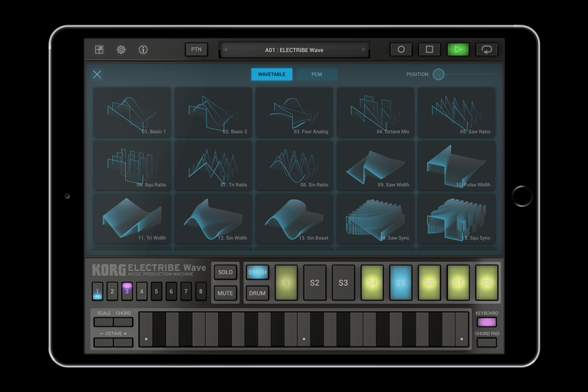Select wavetable 09. Saw Width

click(x=375, y=166)
